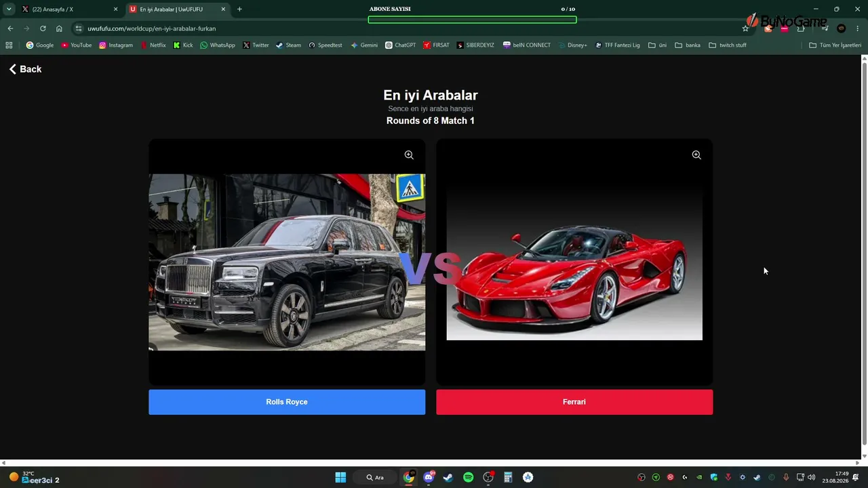Open the TFF Fantezi Lig bookmark

click(618, 45)
